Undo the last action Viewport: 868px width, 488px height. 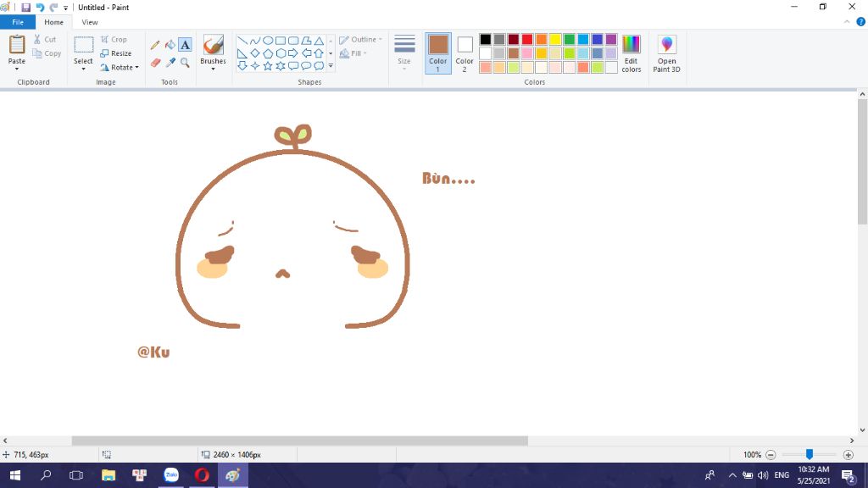click(x=40, y=7)
